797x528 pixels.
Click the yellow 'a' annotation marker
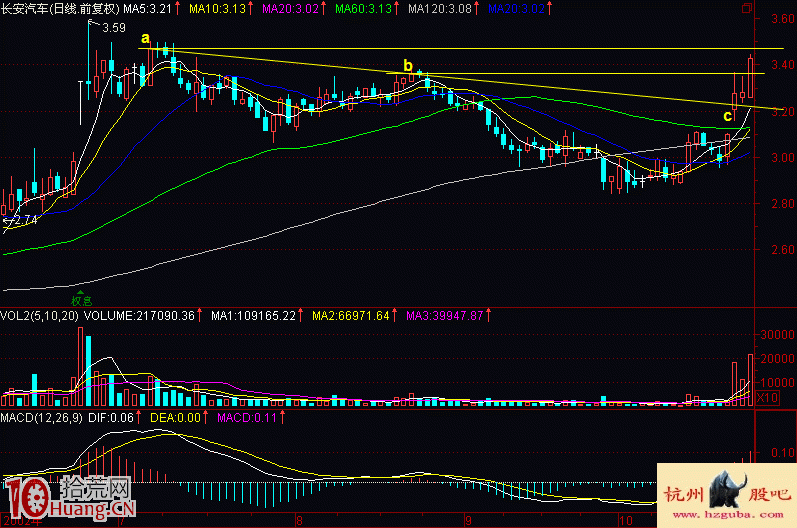146,39
